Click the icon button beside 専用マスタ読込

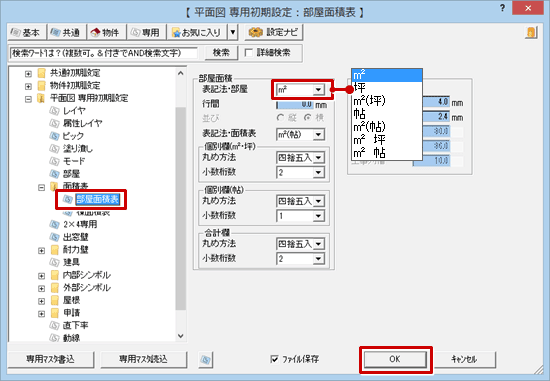206,360
